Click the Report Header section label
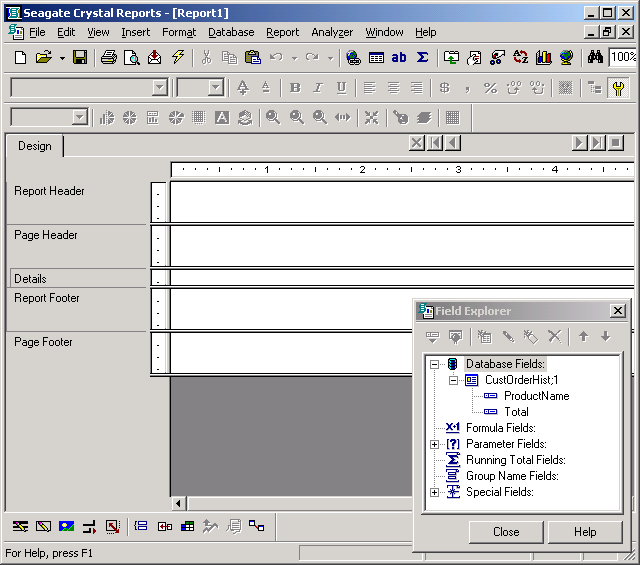This screenshot has width=640, height=565. coord(49,191)
